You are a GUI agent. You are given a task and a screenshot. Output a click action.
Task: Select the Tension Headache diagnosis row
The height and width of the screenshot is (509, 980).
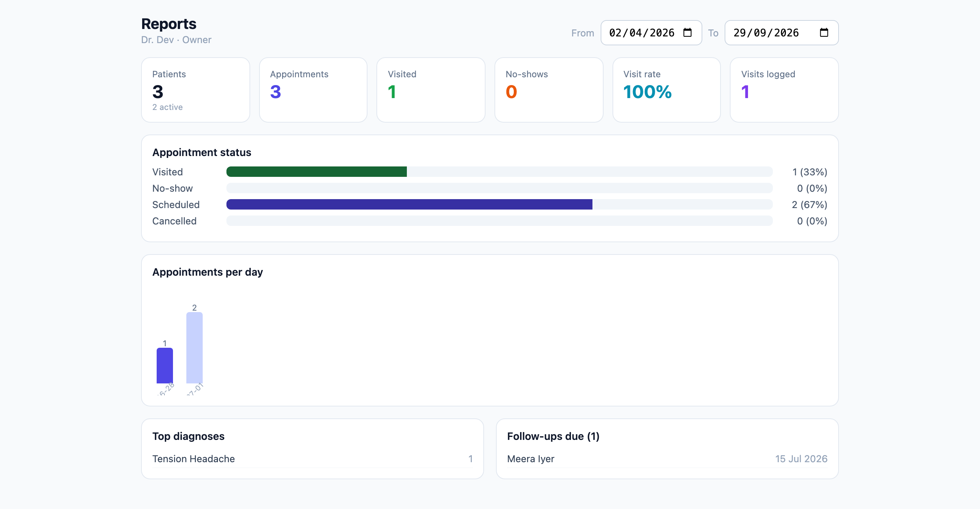pos(312,459)
